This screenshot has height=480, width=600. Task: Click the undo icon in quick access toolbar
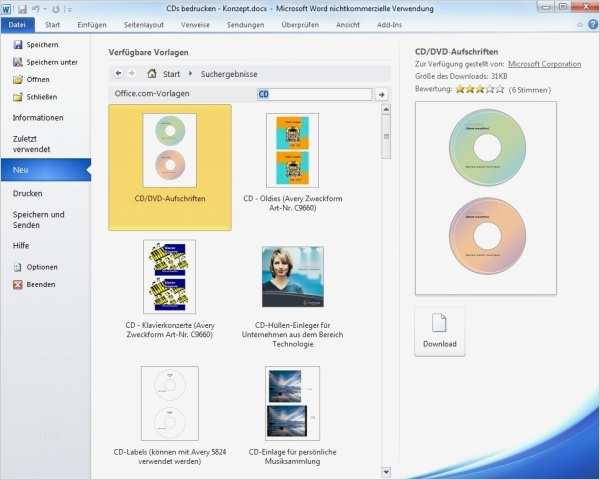[36, 9]
